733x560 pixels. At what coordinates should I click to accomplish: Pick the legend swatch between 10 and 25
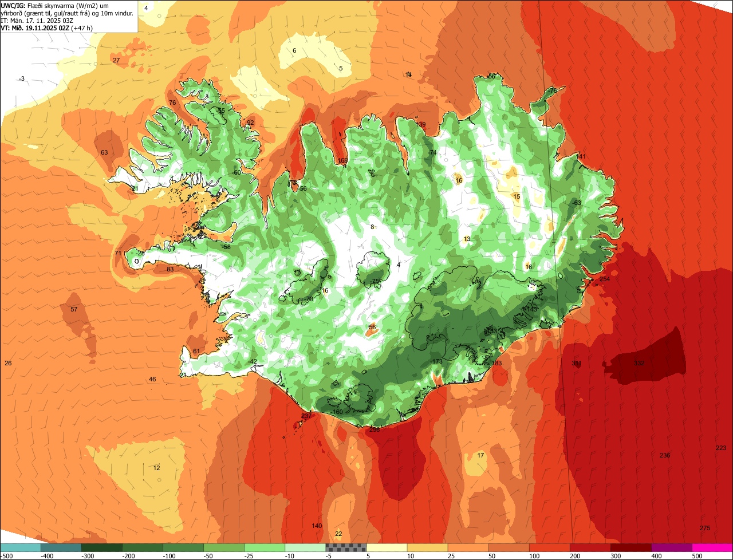click(x=427, y=547)
